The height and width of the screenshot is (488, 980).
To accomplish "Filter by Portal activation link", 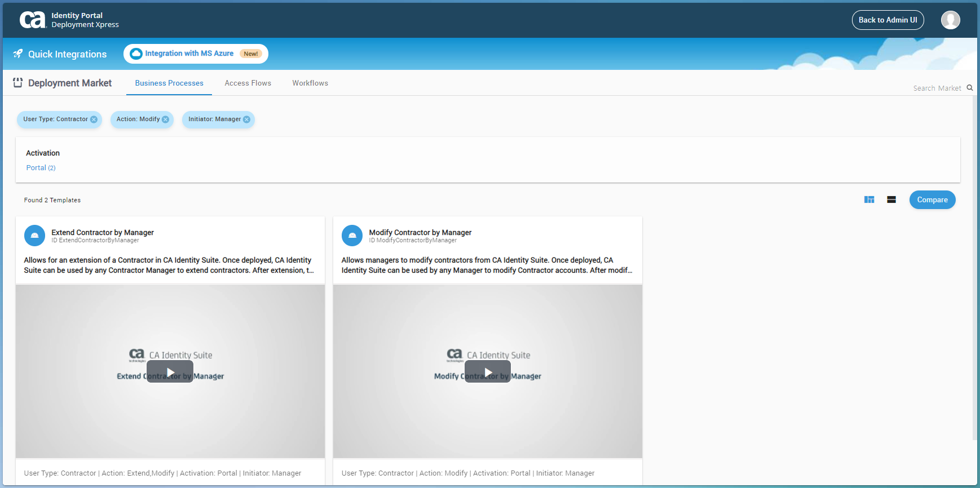I will pos(41,168).
